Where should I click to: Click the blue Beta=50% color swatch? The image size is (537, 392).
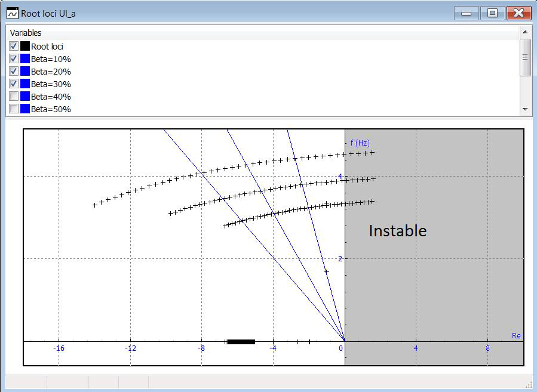click(x=25, y=109)
